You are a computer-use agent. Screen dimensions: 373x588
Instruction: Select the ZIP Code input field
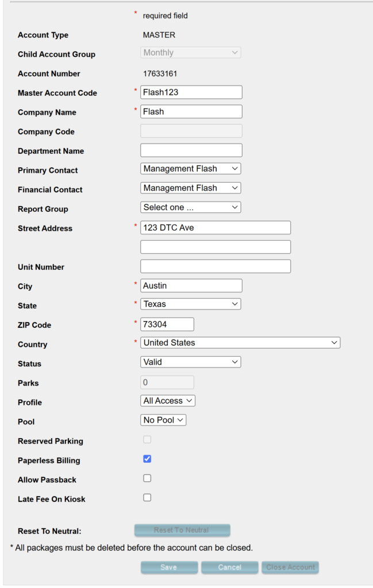click(167, 324)
